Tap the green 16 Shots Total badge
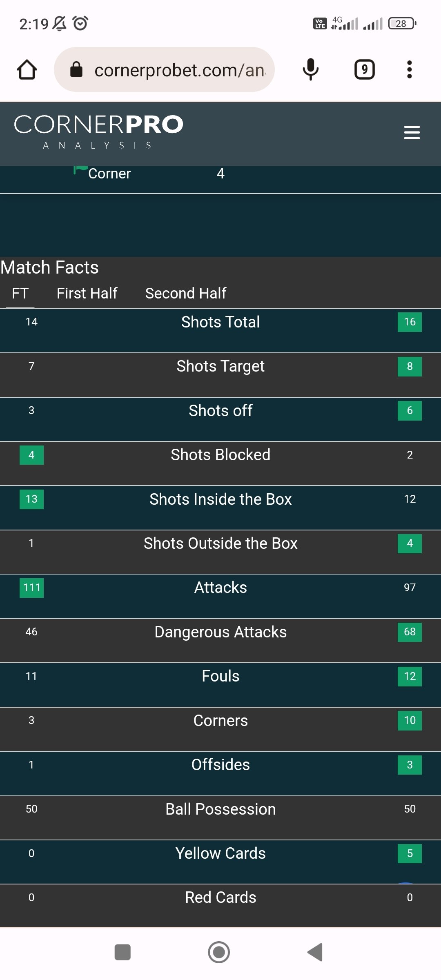This screenshot has height=980, width=441. pos(410,322)
